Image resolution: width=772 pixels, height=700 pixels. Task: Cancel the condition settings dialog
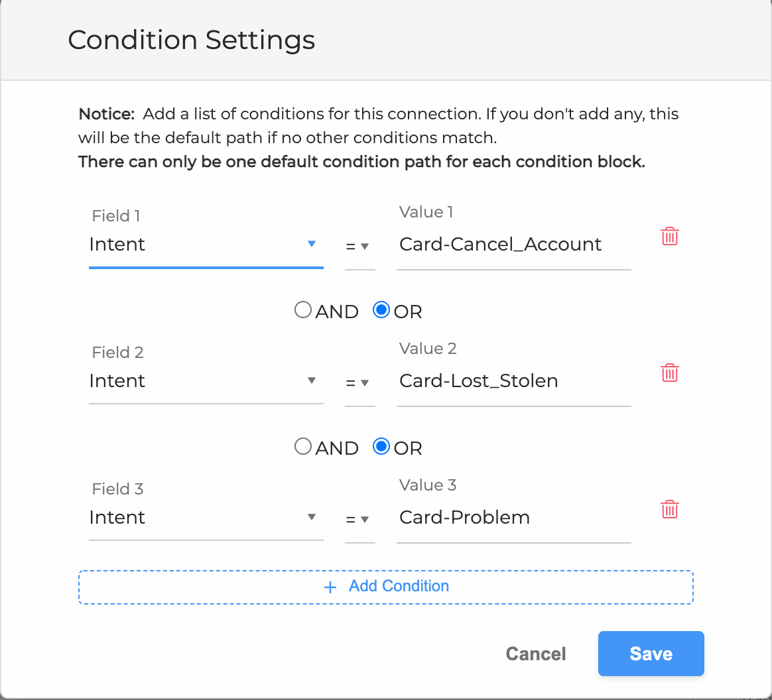(x=535, y=654)
